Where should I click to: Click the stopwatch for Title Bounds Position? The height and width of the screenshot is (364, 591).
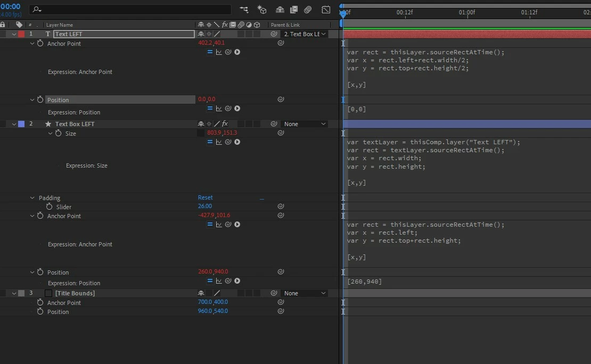pyautogui.click(x=40, y=312)
